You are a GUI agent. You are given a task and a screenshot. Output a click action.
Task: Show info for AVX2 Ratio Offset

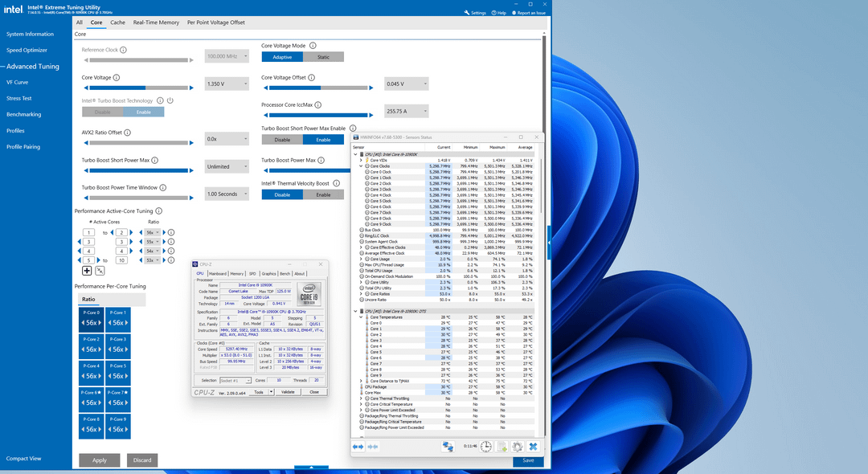pos(127,133)
